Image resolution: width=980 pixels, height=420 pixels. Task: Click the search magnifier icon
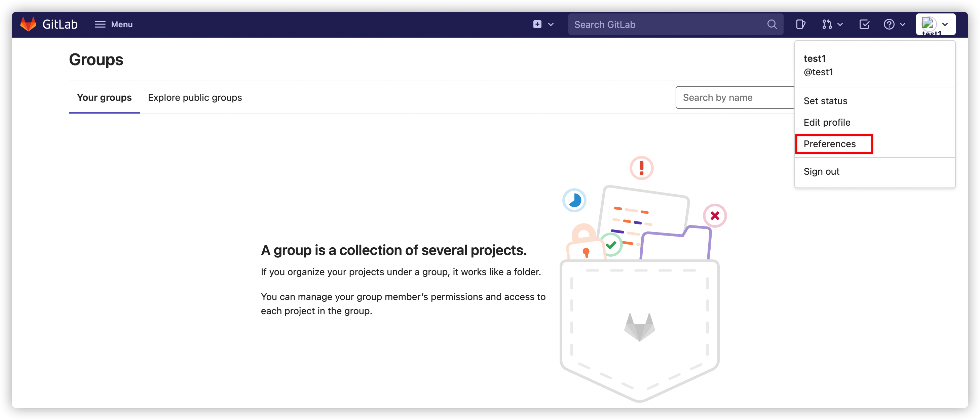[771, 24]
